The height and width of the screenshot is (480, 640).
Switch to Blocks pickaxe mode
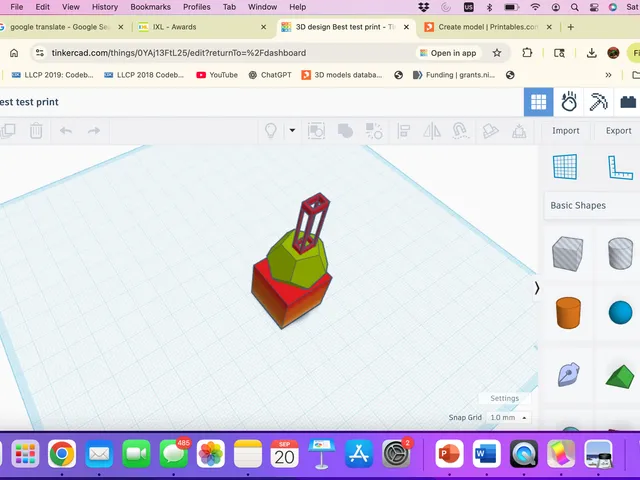click(598, 102)
